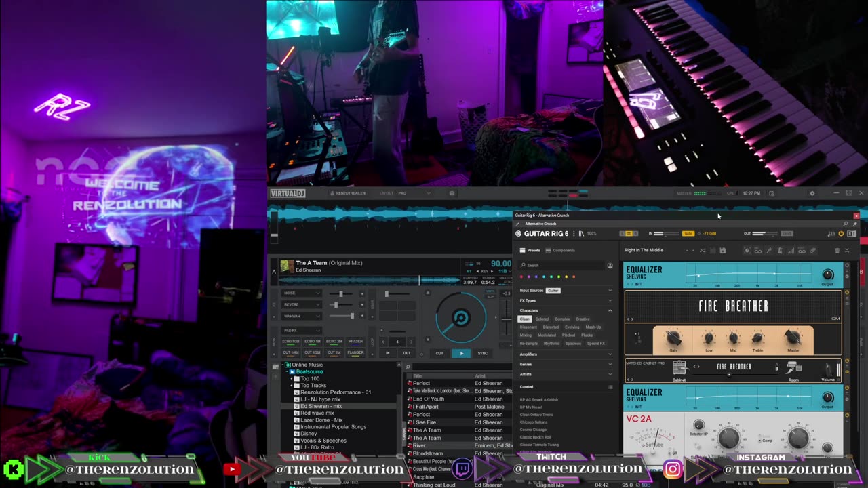Select the Clean character tag
Image resolution: width=868 pixels, height=488 pixels.
(524, 319)
